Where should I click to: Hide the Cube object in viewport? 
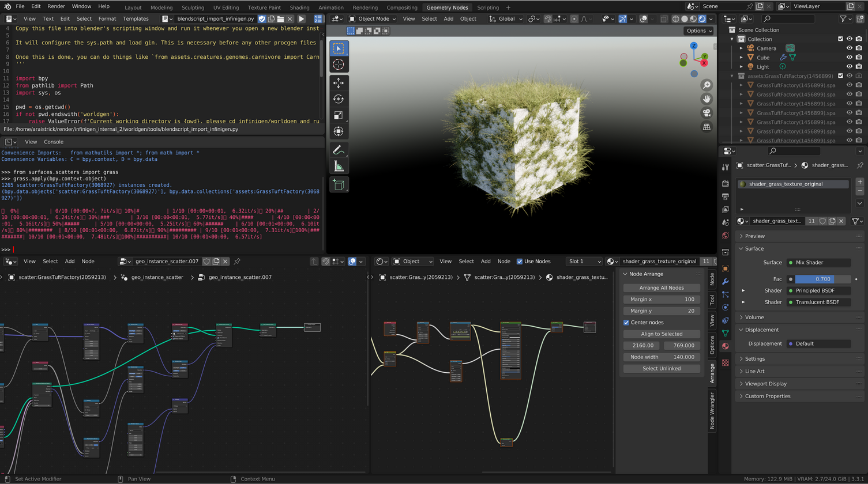coord(849,58)
